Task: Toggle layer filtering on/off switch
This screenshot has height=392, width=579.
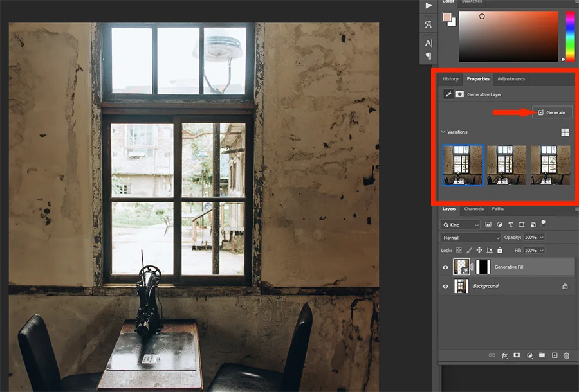Action: (x=543, y=223)
